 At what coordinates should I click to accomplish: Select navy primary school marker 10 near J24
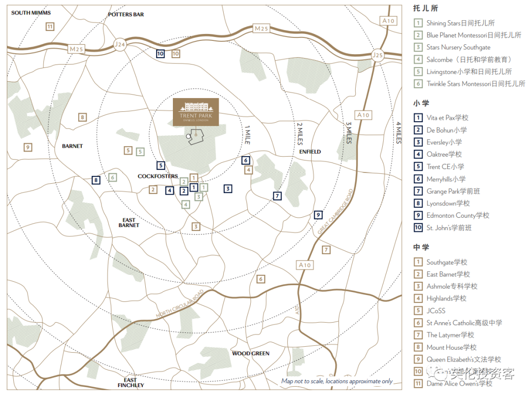pos(161,54)
